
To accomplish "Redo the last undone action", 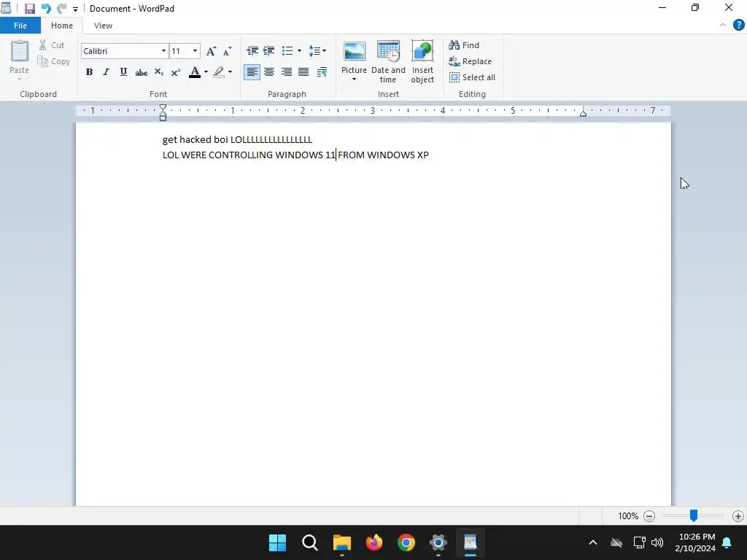I will click(x=61, y=9).
